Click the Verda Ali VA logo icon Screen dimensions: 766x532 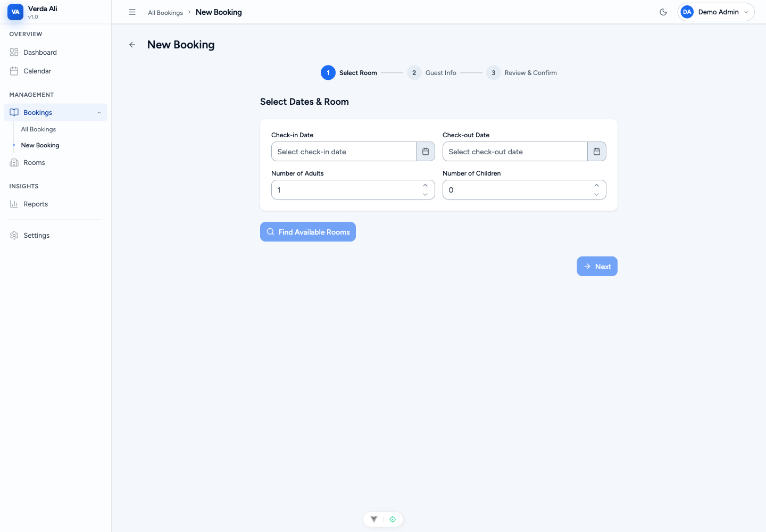15,12
